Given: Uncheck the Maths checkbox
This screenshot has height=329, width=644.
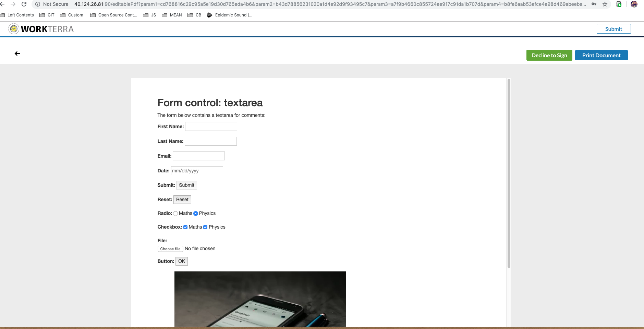Looking at the screenshot, I should coord(185,227).
